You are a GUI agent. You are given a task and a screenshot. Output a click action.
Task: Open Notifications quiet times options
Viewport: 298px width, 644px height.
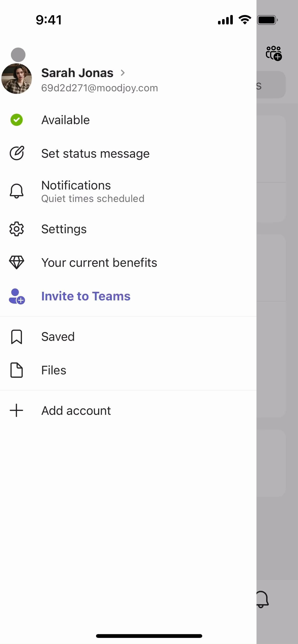(x=93, y=192)
